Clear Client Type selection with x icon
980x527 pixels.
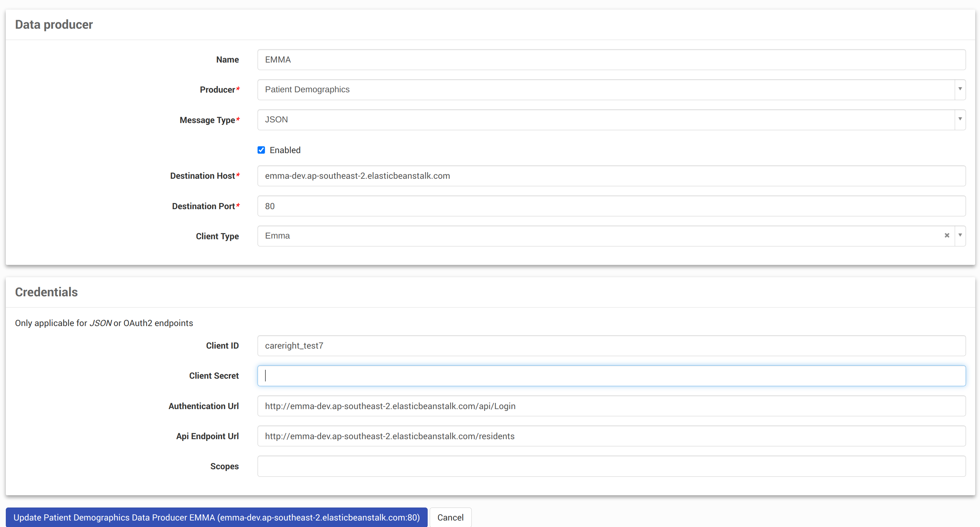click(x=947, y=235)
